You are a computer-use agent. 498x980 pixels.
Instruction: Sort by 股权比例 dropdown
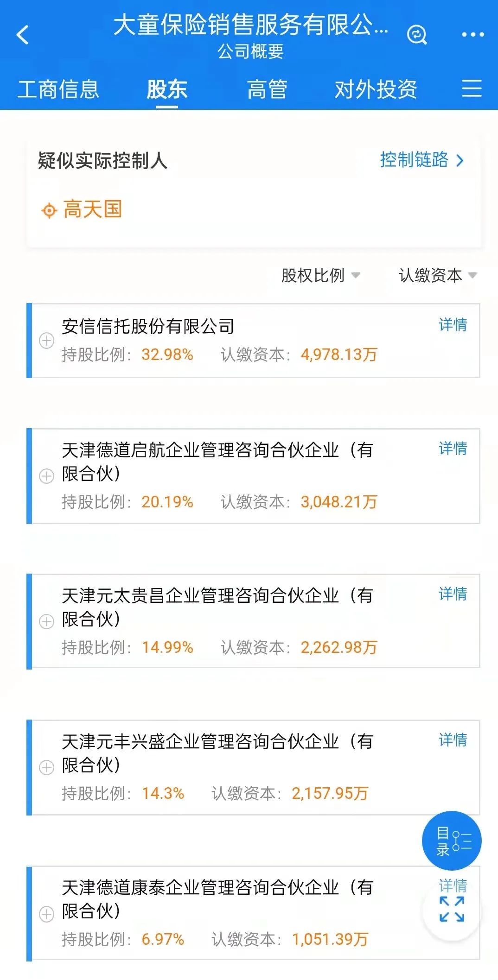click(x=320, y=275)
